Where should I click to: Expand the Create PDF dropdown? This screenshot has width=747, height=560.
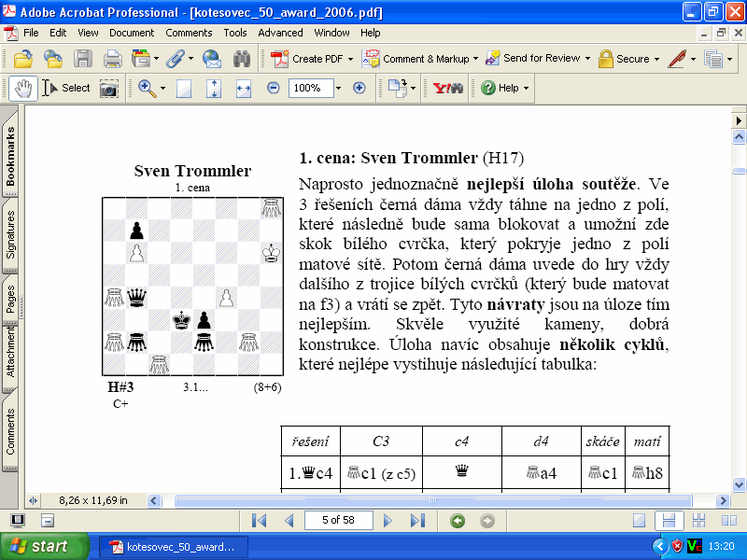(350, 59)
